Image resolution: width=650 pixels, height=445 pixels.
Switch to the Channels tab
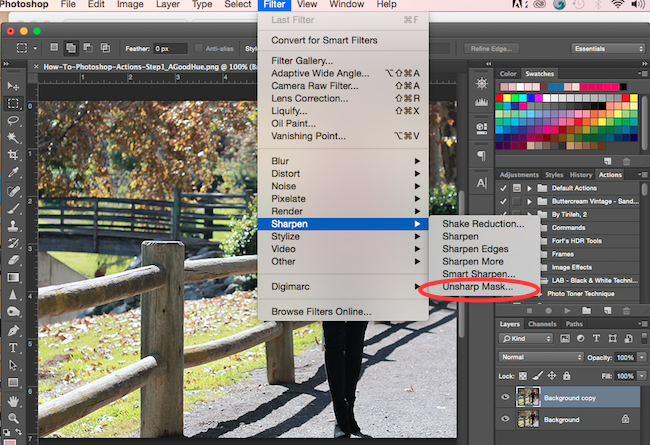click(542, 324)
